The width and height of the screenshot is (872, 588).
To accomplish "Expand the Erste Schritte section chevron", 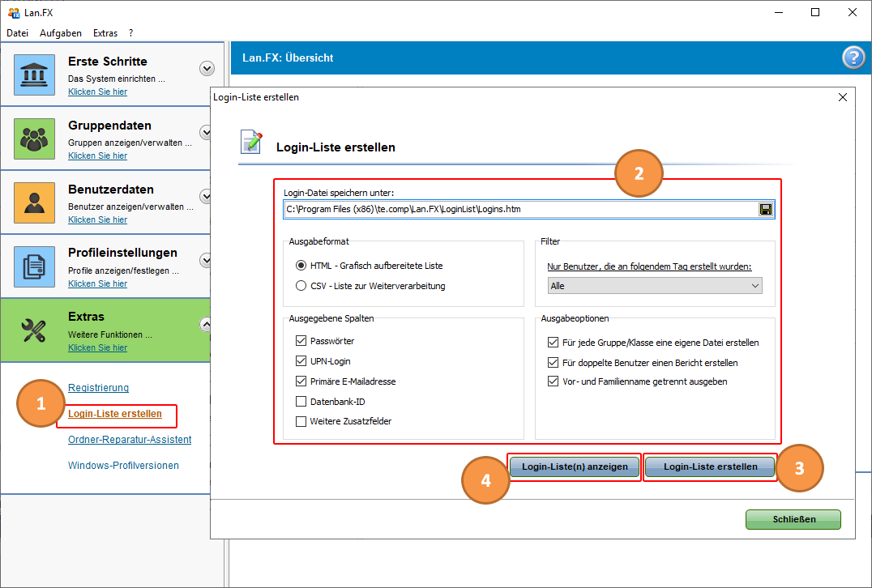I will [x=207, y=69].
